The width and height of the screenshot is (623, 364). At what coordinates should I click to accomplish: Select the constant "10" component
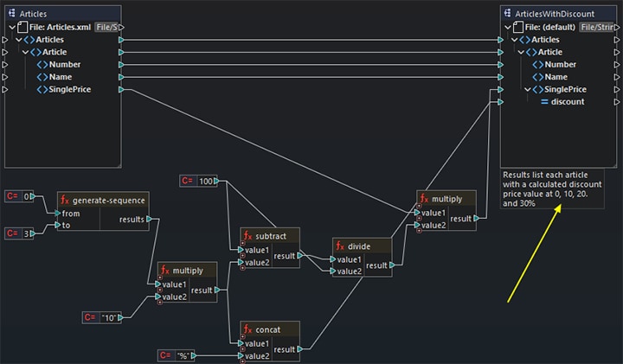tap(101, 317)
